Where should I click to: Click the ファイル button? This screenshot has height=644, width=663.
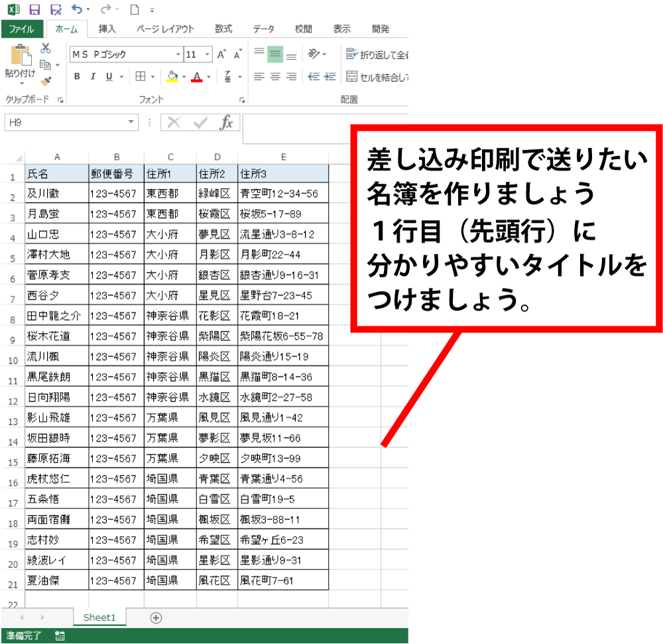pyautogui.click(x=22, y=29)
